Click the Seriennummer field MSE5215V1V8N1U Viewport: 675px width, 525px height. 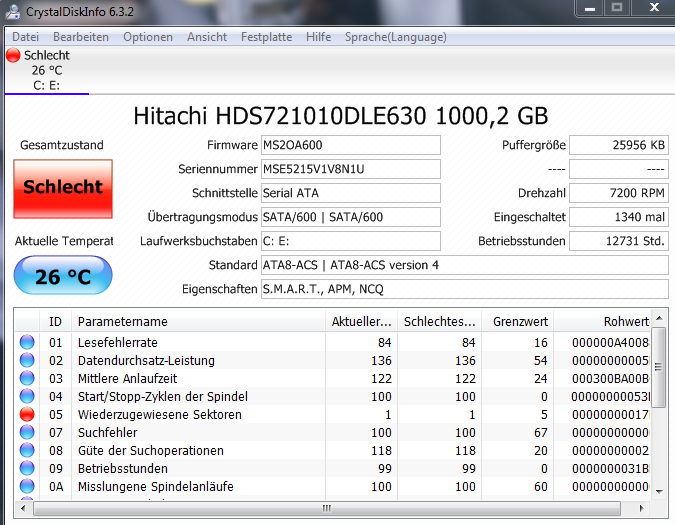click(350, 169)
